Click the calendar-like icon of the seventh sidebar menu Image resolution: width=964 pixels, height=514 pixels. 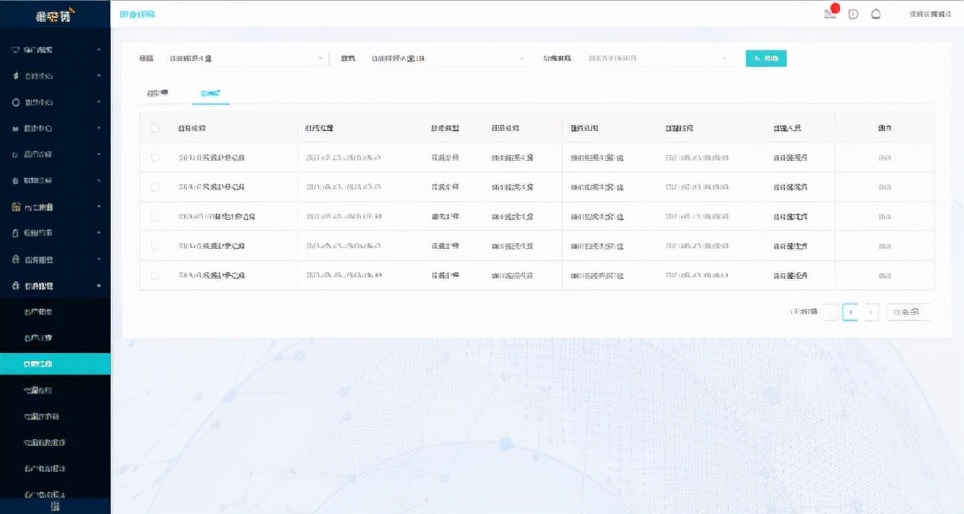coord(15,207)
